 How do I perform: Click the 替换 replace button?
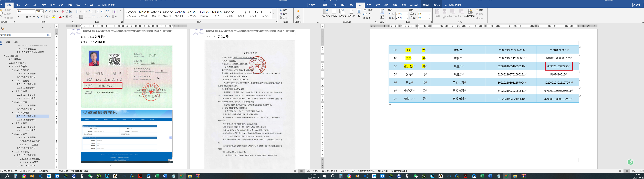click(284, 14)
